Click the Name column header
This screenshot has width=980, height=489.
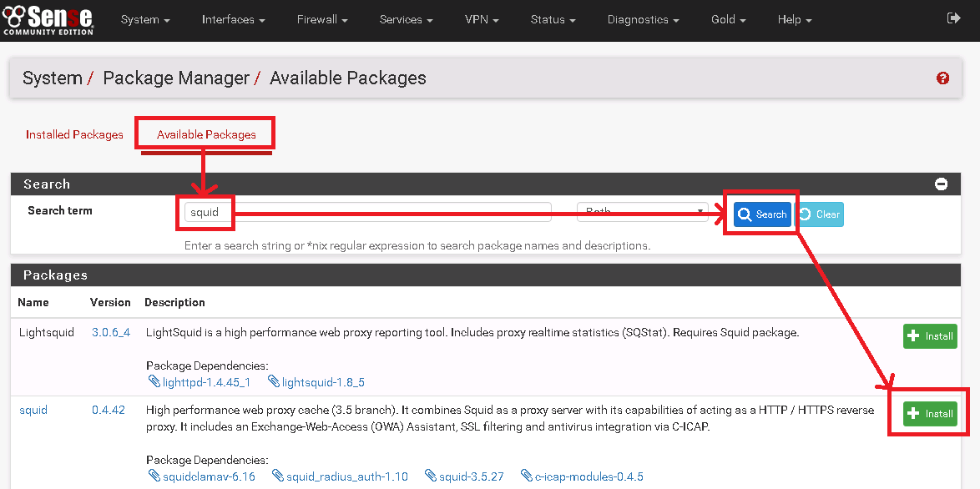click(x=33, y=302)
